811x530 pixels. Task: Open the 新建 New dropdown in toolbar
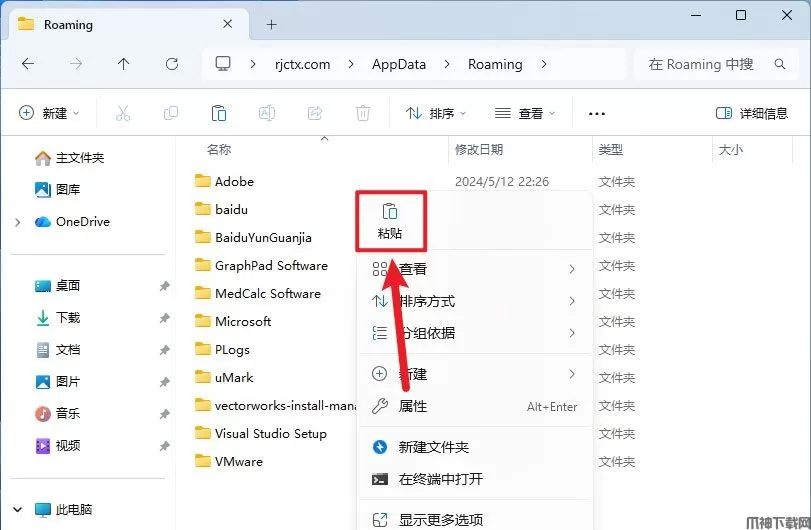click(49, 113)
